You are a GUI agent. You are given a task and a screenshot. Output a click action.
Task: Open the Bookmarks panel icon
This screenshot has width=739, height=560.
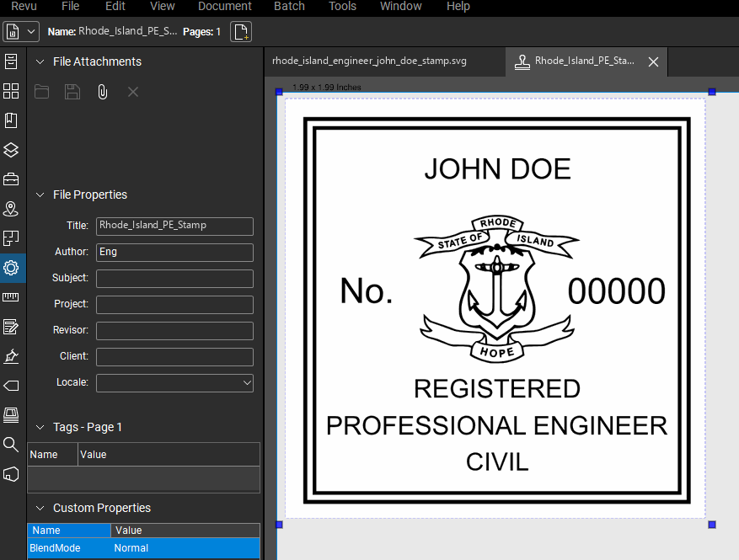(11, 120)
